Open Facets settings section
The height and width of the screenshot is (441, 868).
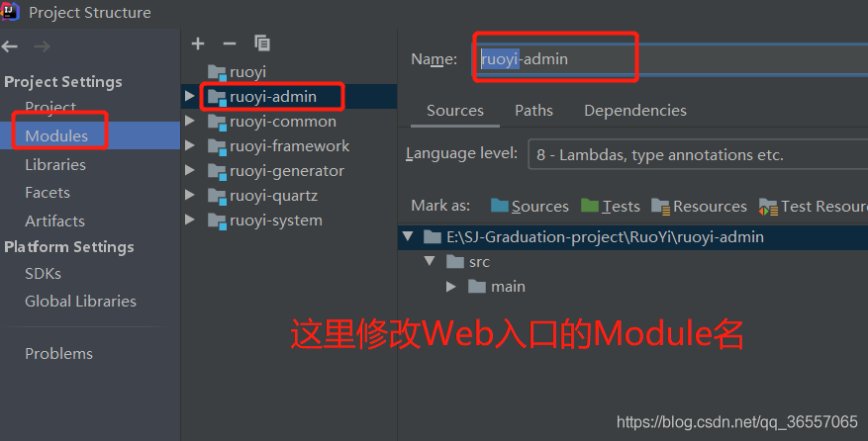tap(48, 193)
